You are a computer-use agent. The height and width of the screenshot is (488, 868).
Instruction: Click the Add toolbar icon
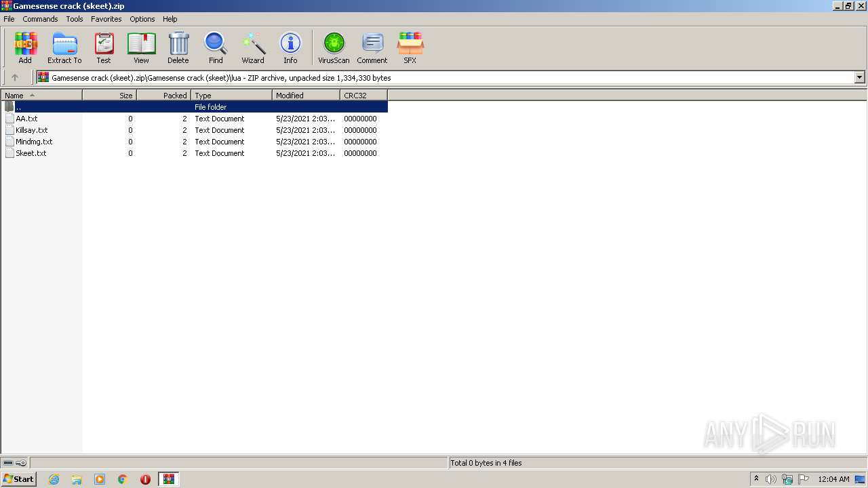coord(25,47)
